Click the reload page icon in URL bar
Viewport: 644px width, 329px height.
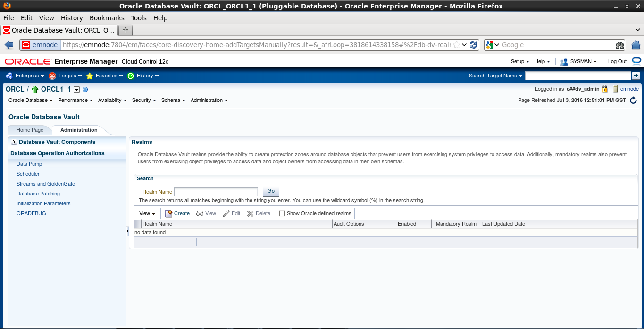[474, 45]
